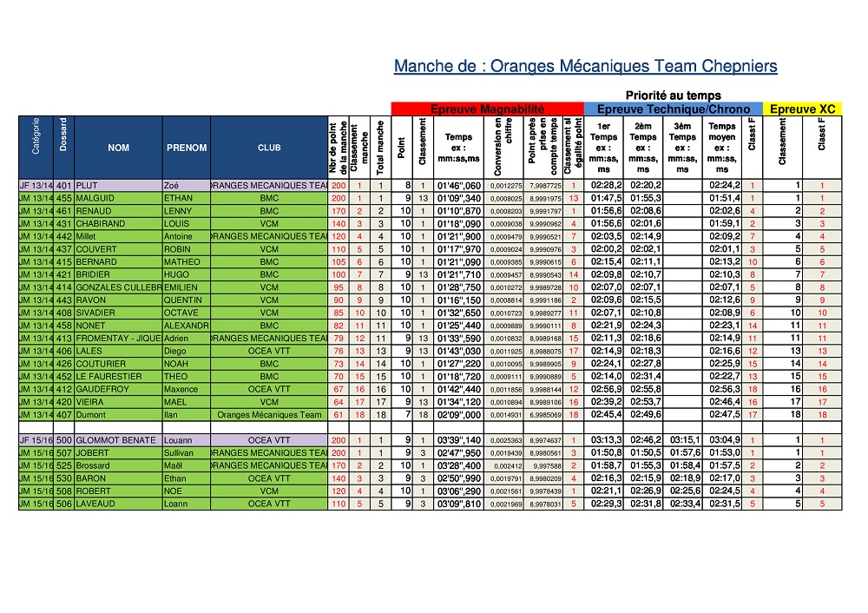Image resolution: width=868 pixels, height=613 pixels.
Task: Click the 'Dossard' column header
Action: (x=63, y=148)
